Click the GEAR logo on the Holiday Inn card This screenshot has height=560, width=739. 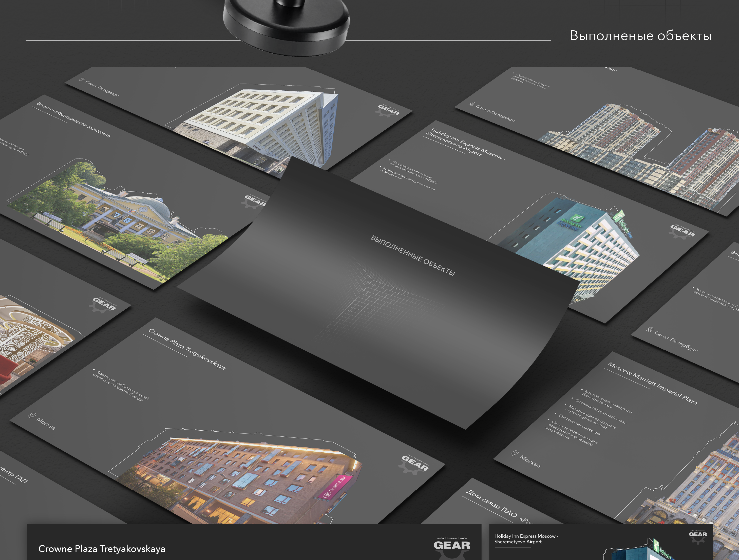[683, 231]
